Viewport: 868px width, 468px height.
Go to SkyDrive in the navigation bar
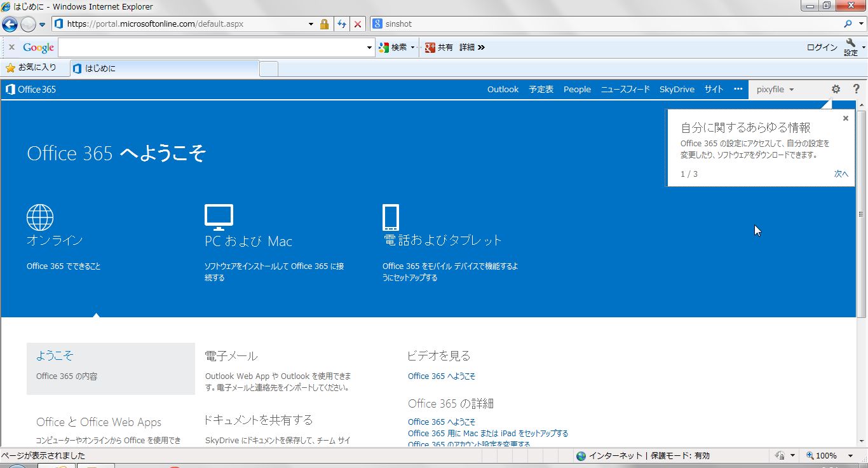click(677, 90)
